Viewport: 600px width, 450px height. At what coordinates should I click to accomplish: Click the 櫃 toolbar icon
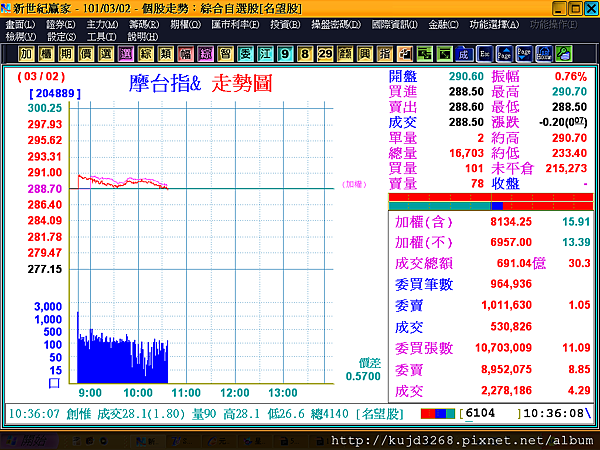pyautogui.click(x=46, y=54)
